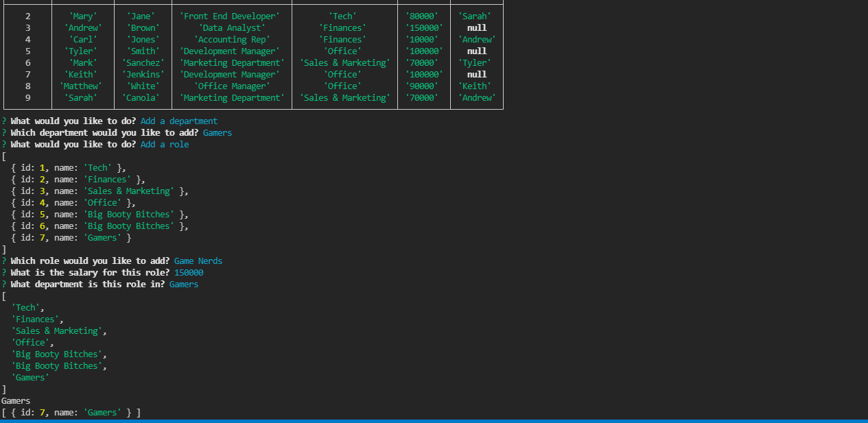Select the 'Tech' entry in the id list
The image size is (868, 423).
coord(98,167)
